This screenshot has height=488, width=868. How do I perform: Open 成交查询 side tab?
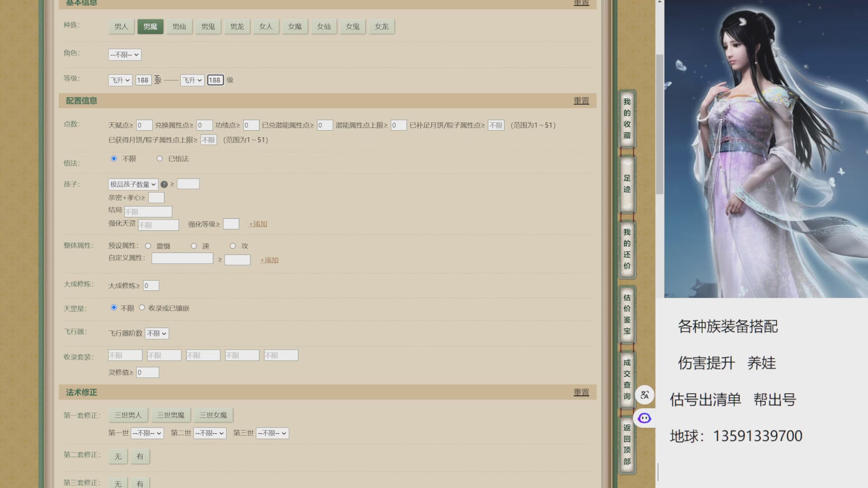point(627,379)
